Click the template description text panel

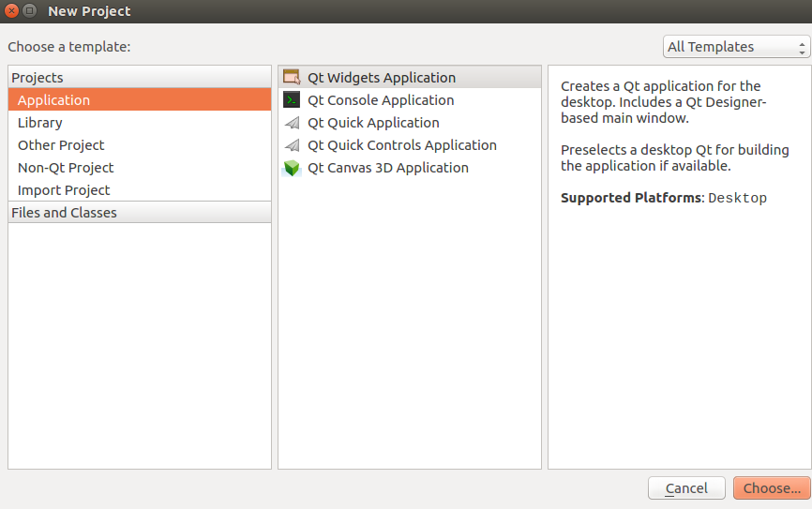679,281
